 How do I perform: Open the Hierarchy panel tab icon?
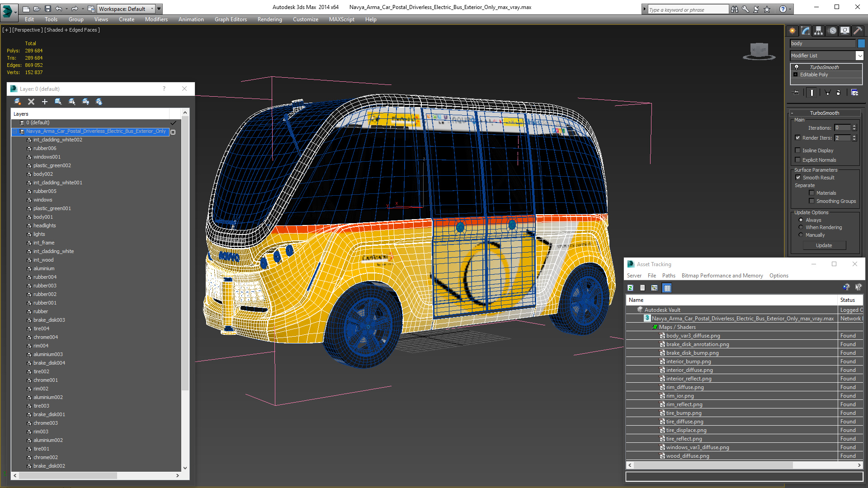[x=819, y=31]
